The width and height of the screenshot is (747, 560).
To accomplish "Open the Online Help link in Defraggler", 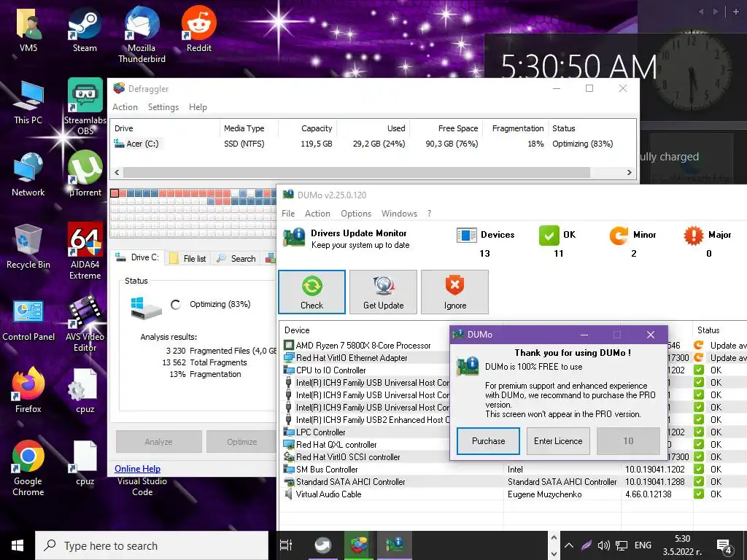I will (137, 469).
